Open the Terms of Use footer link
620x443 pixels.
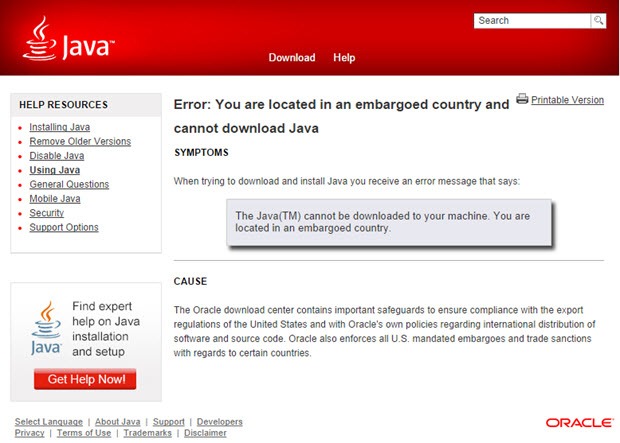click(84, 433)
